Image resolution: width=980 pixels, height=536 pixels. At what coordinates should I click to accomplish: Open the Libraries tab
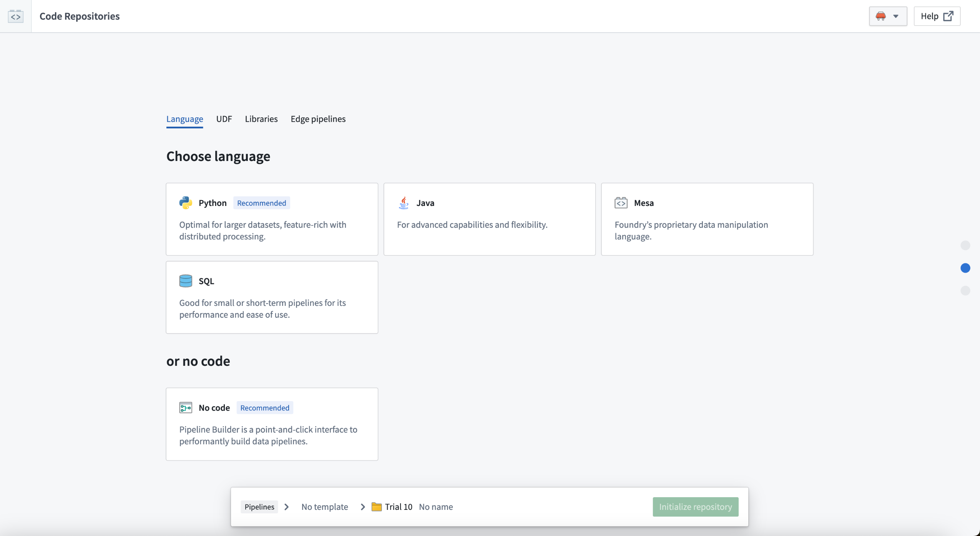[x=261, y=119]
